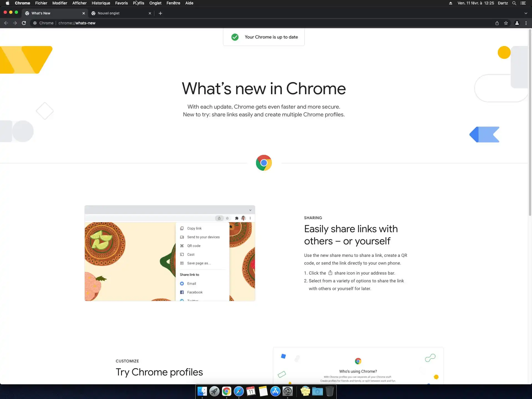Image resolution: width=532 pixels, height=399 pixels.
Task: Open the Chrome three-dot menu
Action: point(526,23)
